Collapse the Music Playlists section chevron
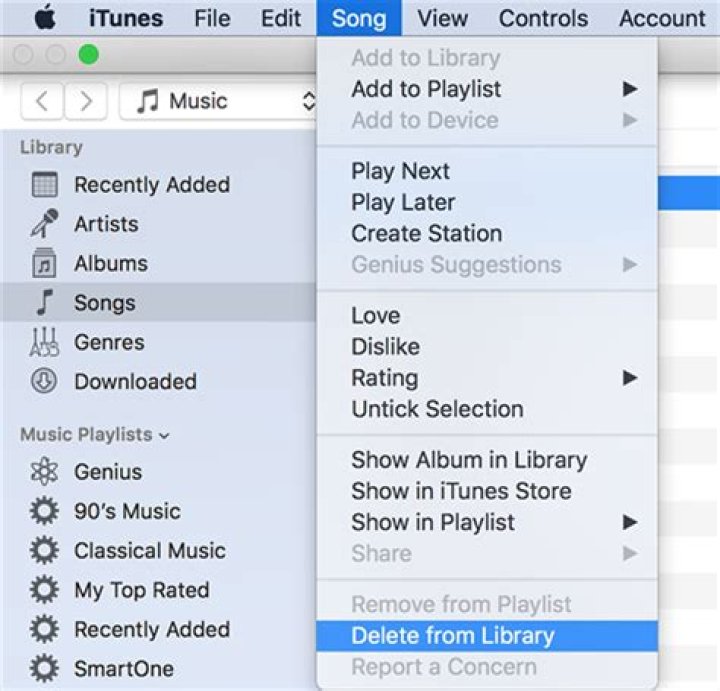The image size is (720, 691). point(165,436)
